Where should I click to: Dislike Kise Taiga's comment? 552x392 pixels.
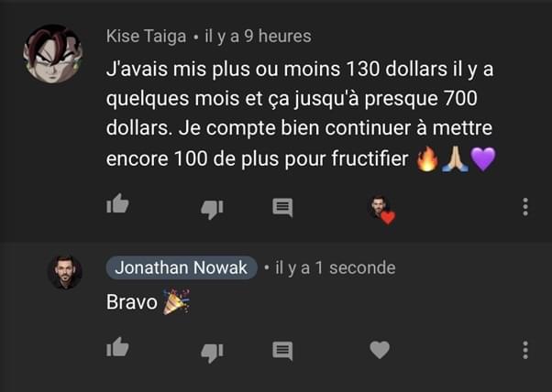212,210
